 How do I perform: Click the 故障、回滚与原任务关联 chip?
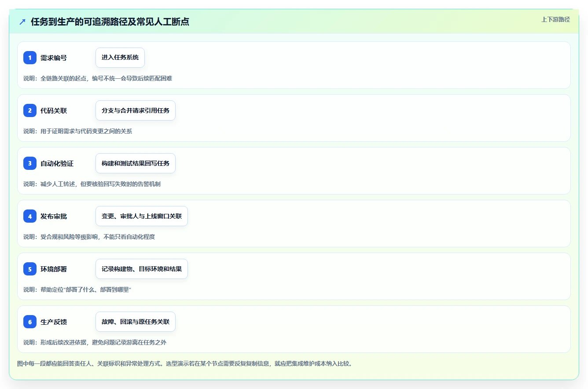tap(136, 322)
